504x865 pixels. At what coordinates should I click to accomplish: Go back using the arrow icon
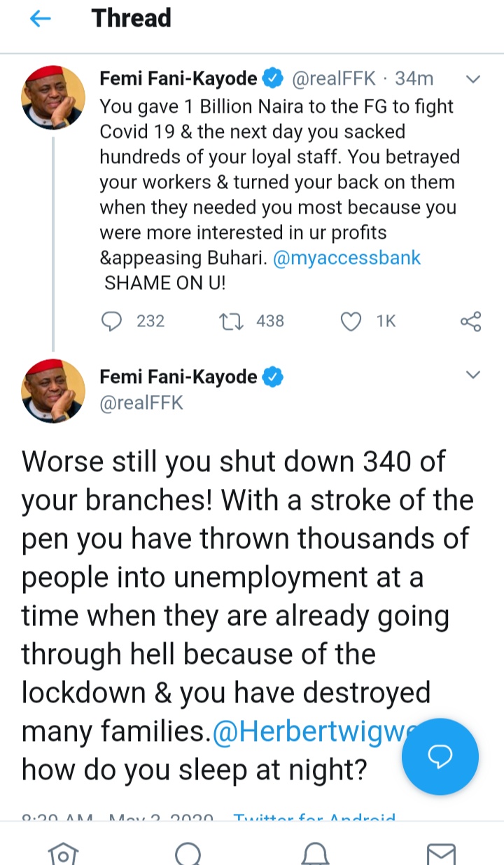[x=41, y=20]
